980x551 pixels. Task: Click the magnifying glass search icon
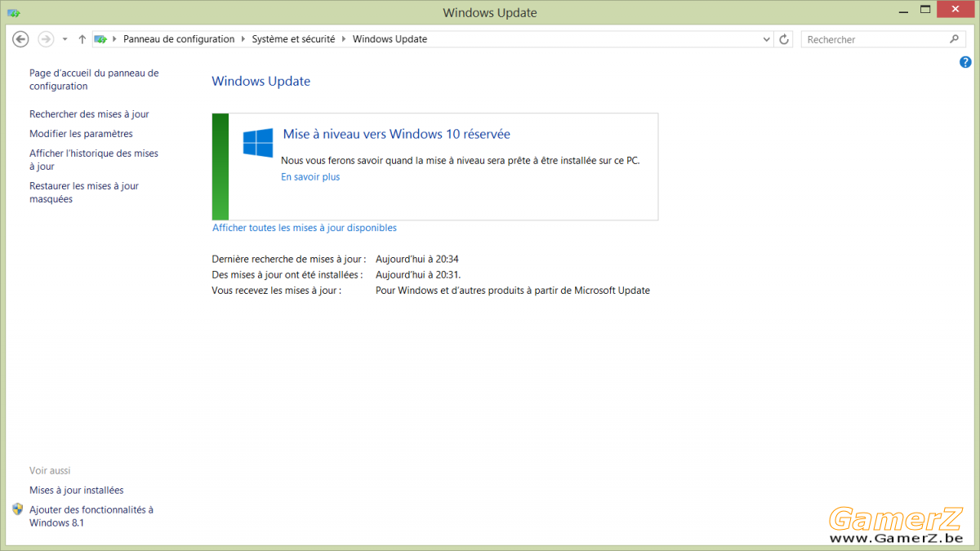click(955, 39)
